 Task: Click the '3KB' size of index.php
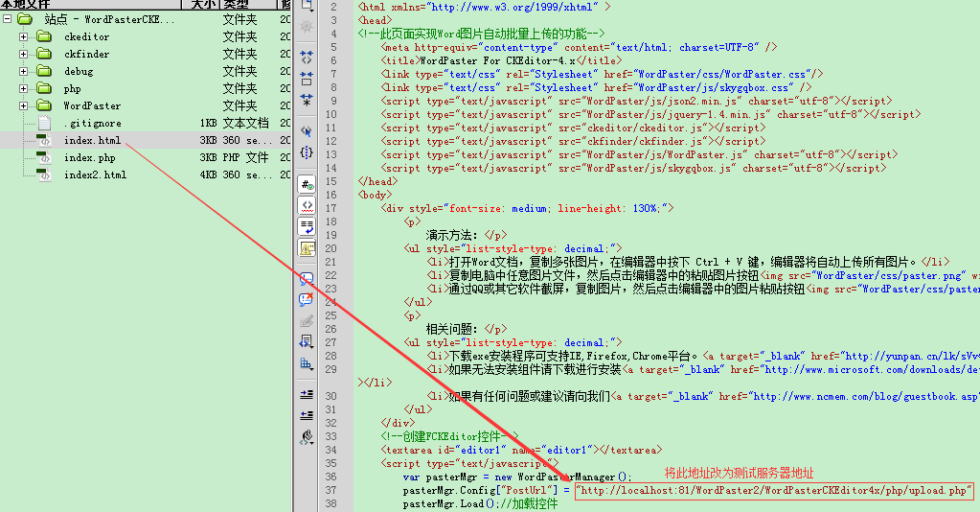point(208,158)
